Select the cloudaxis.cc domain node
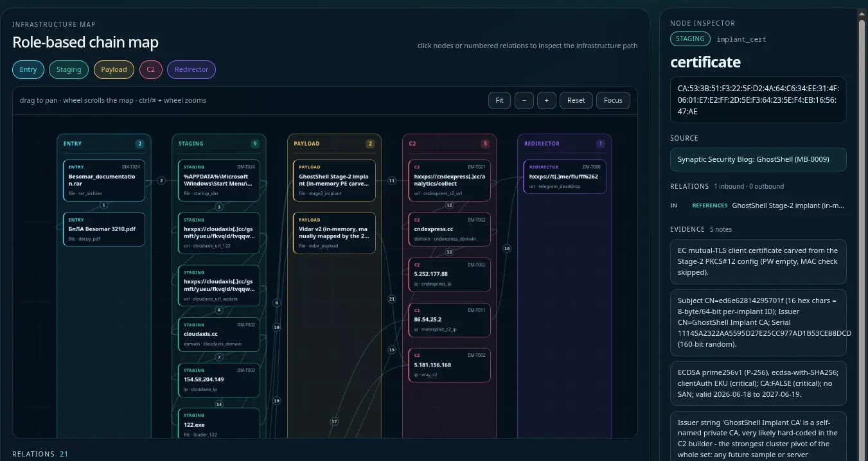 [218, 335]
